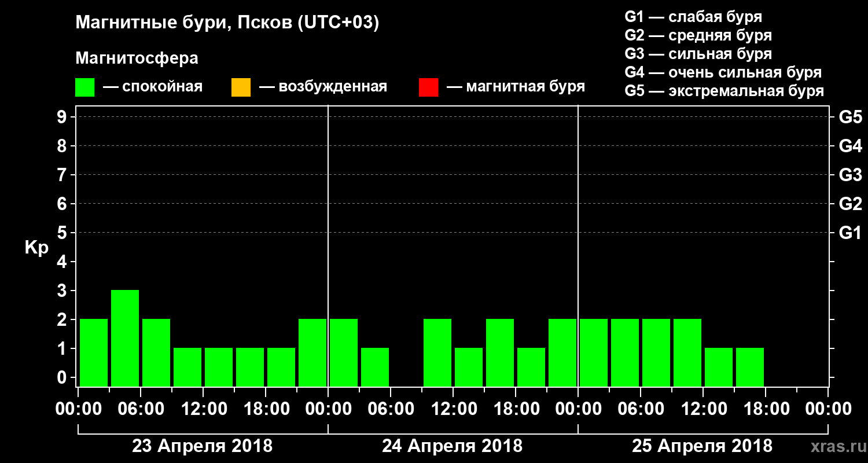This screenshot has height=463, width=868.
Task: Click the 'G4' label on right axis
Action: pyautogui.click(x=850, y=146)
